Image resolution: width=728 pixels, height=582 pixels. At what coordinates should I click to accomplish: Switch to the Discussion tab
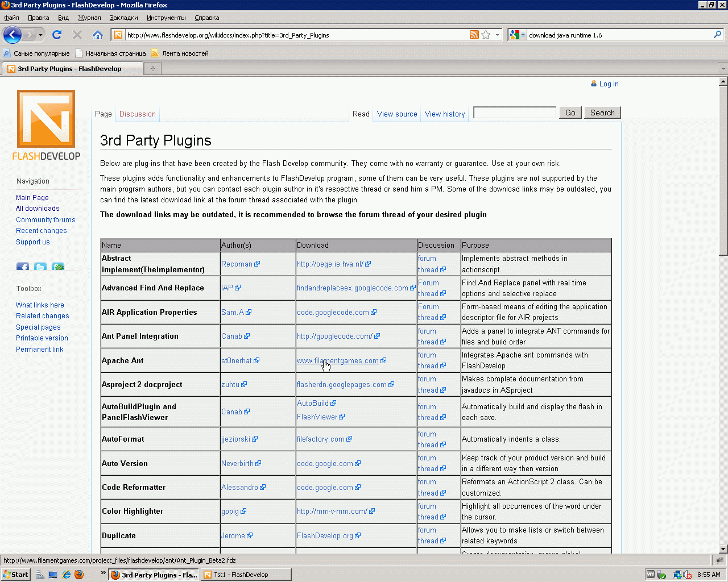click(138, 114)
